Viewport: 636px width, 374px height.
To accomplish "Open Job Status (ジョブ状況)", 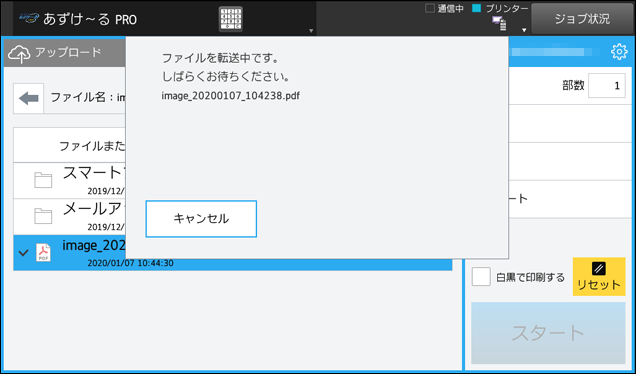I will point(582,19).
